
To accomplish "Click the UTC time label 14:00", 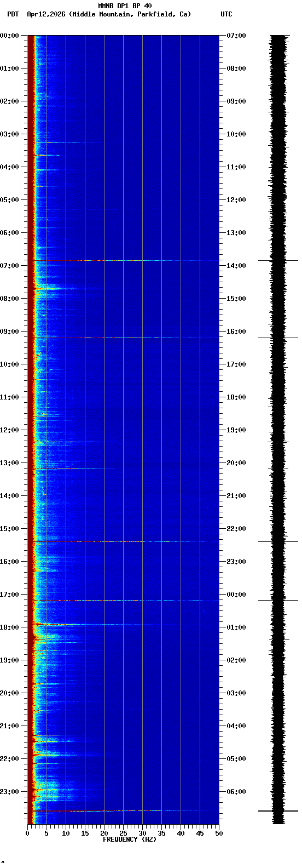I will tap(236, 266).
